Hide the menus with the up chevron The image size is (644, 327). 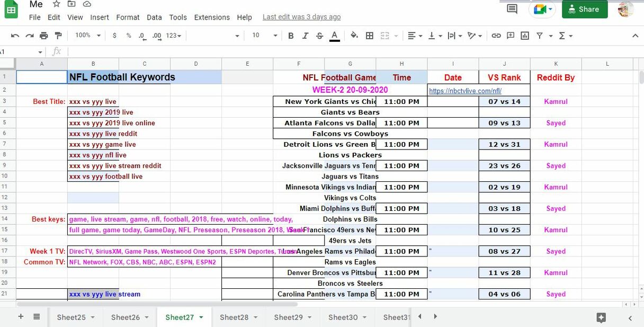pos(636,36)
